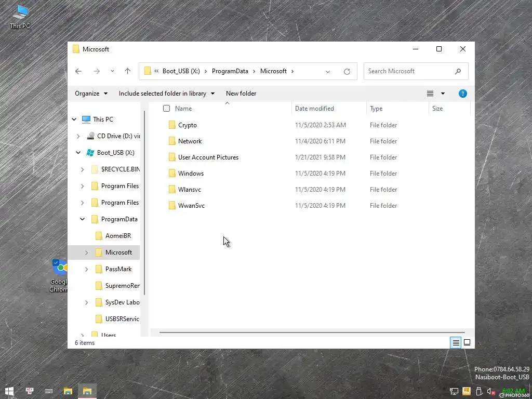Switch to large icons view in status bar
The width and height of the screenshot is (532, 399).
point(467,343)
